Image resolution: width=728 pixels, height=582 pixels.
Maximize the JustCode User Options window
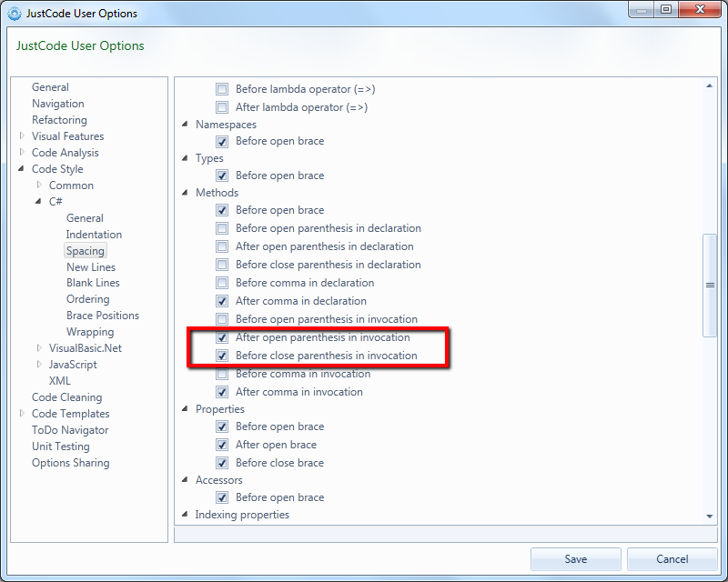coord(666,9)
